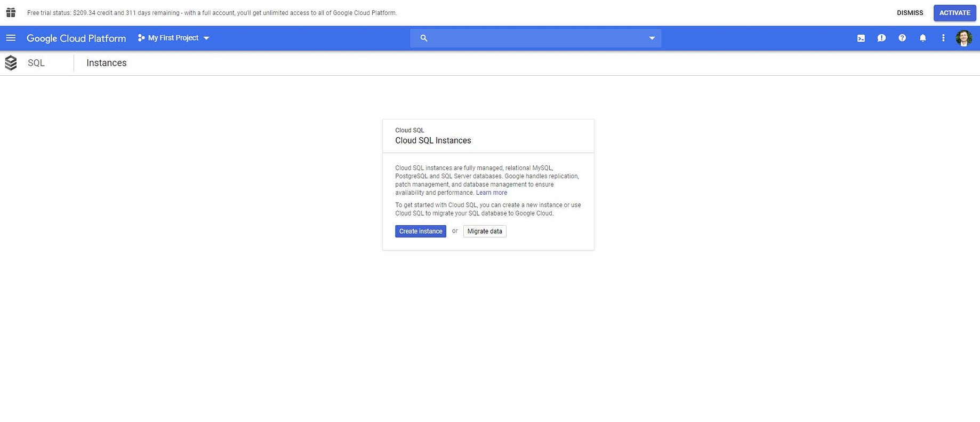Click the Cloud SQL Instances card heading

(x=433, y=140)
